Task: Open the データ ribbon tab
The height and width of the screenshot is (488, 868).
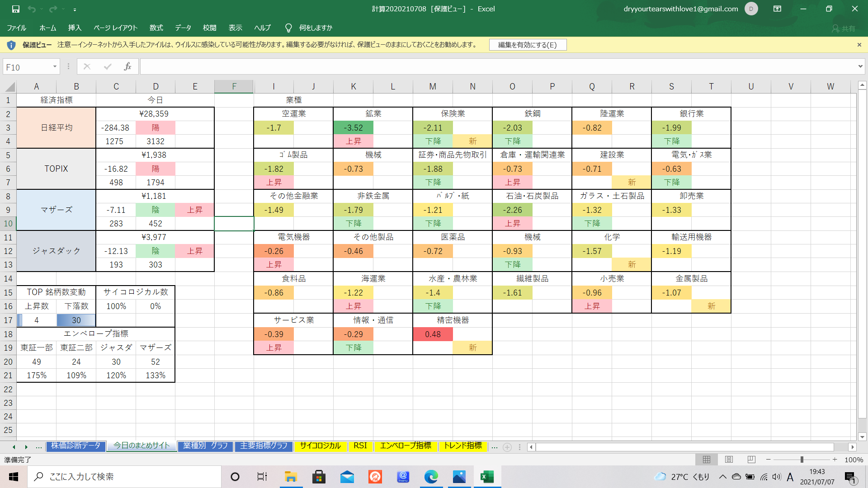Action: [183, 28]
